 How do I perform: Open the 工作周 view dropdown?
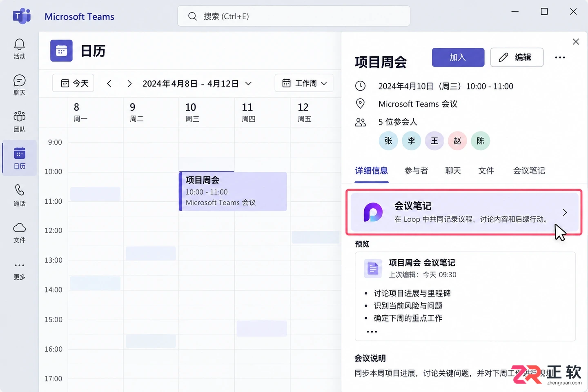click(x=304, y=83)
